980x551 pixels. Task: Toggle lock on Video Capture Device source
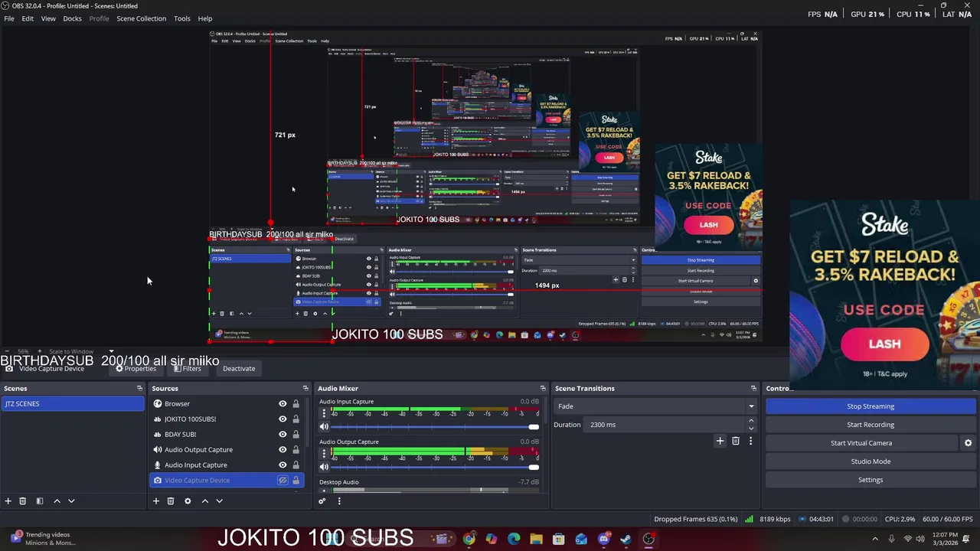tap(296, 481)
